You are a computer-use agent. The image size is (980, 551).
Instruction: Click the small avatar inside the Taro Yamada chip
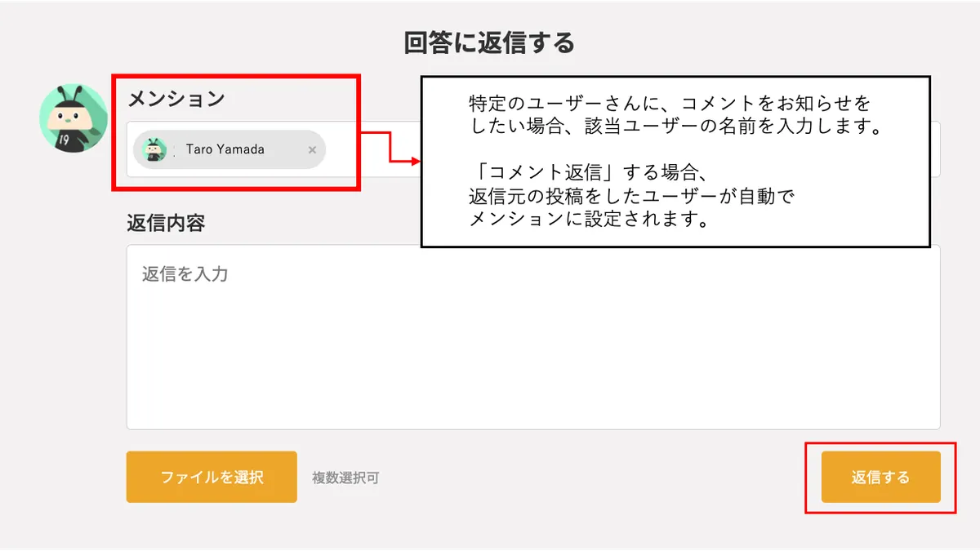click(x=154, y=149)
